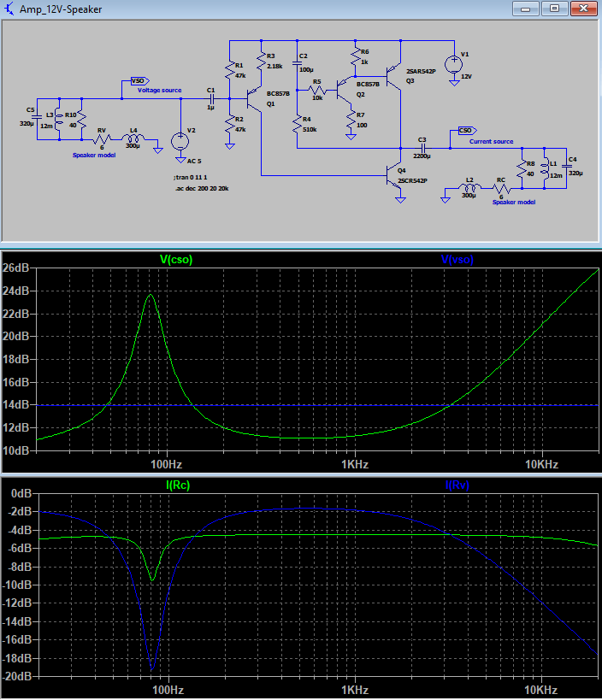The image size is (602, 700).
Task: Select resistor R2 47k symbol
Action: pyautogui.click(x=229, y=125)
